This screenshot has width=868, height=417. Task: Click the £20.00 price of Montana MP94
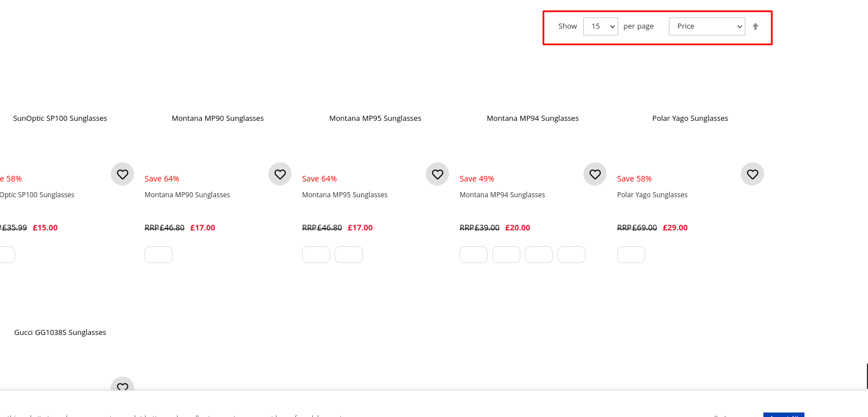point(518,228)
